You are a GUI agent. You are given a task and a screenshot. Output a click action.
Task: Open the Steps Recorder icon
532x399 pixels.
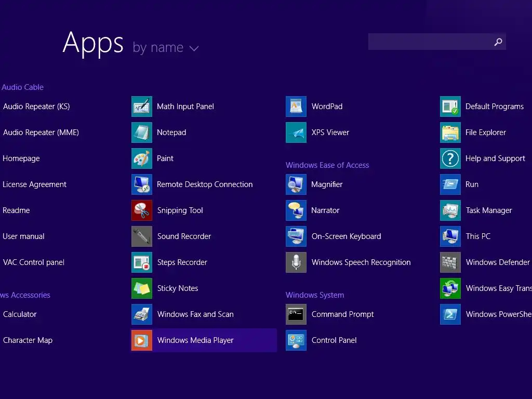142,262
